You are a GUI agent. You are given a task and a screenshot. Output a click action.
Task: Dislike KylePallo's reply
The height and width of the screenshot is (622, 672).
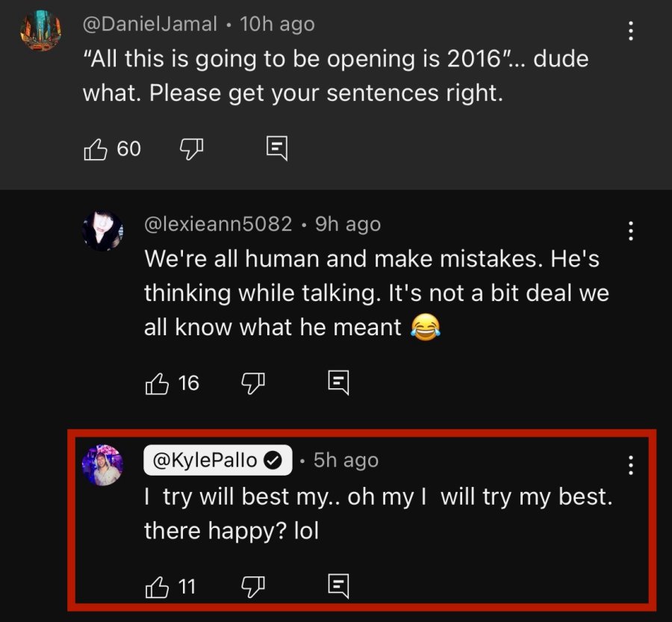click(x=253, y=586)
